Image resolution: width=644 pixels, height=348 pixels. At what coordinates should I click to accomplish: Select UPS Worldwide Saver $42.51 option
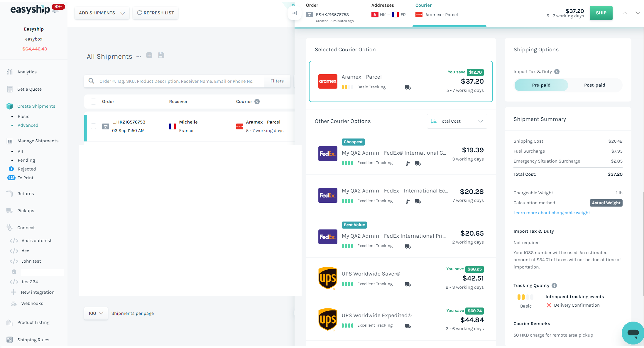point(401,278)
